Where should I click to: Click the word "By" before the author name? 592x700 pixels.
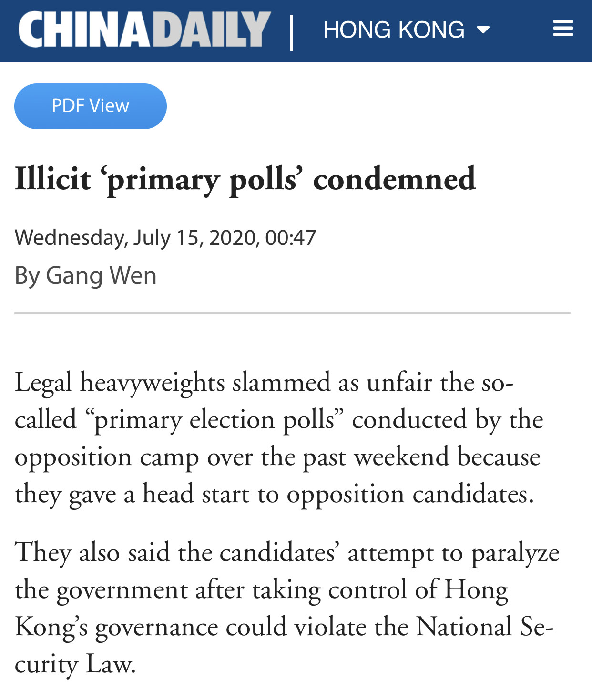(27, 275)
